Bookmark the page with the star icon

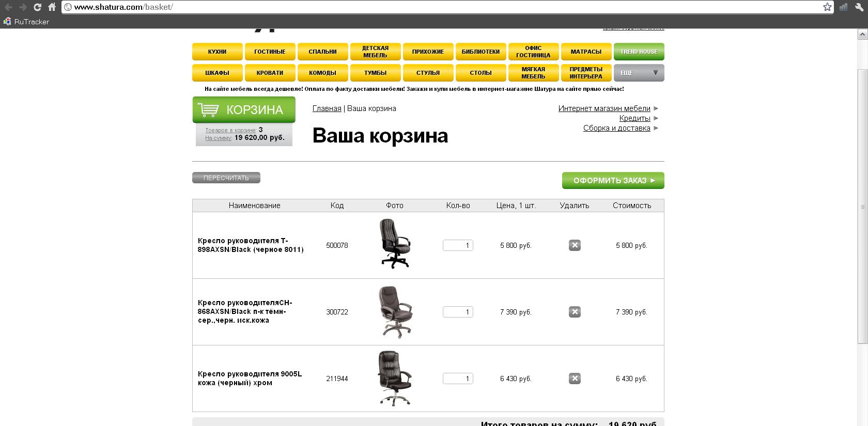click(827, 7)
